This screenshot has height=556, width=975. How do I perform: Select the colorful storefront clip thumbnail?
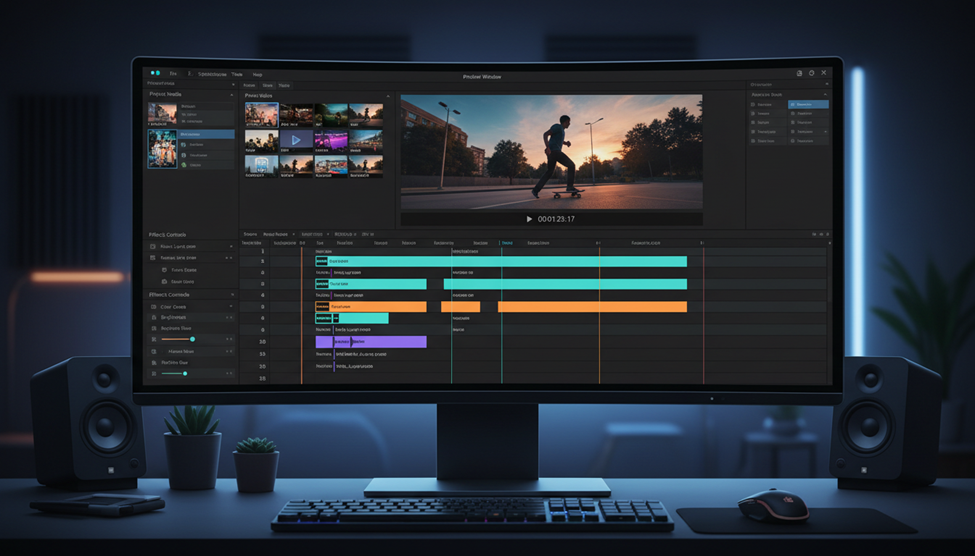[331, 166]
